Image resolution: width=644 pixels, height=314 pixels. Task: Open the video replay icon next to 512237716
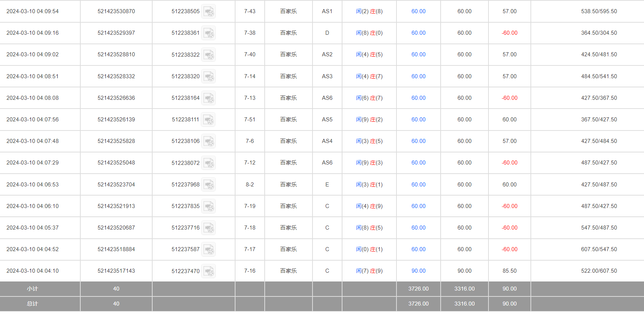[208, 228]
